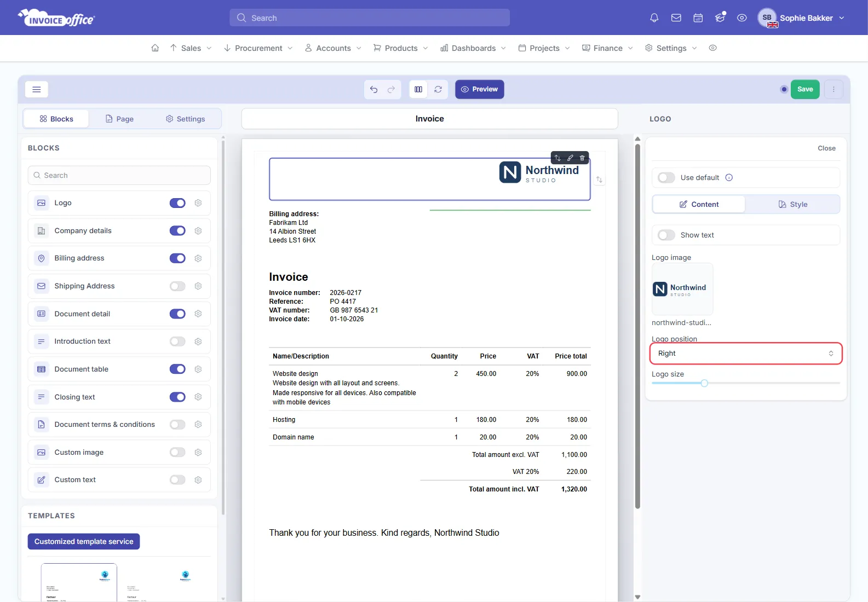Expand the Sales menu
Image resolution: width=868 pixels, height=602 pixels.
pos(191,48)
